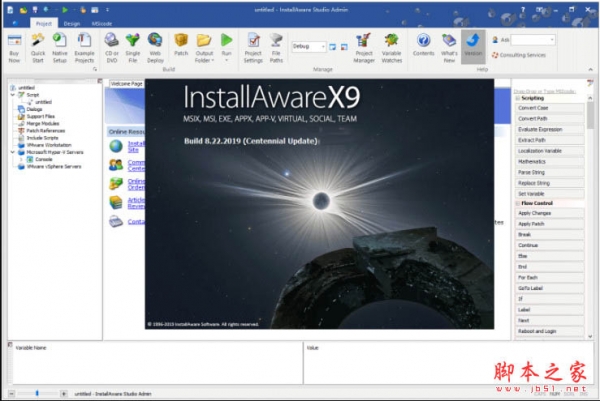Click the Convert Case command

549,108
